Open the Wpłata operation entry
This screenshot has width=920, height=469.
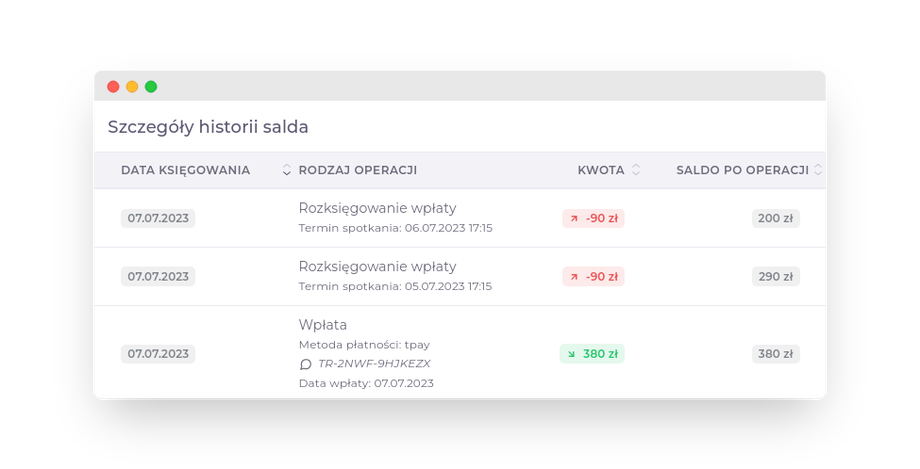(323, 325)
